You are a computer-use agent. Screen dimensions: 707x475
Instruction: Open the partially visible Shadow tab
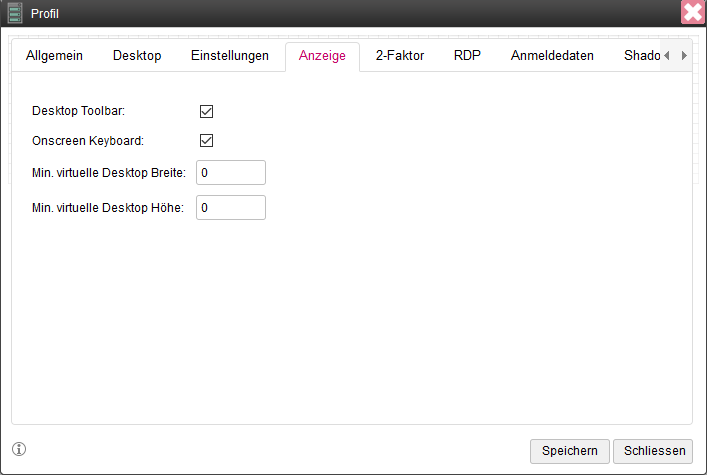pyautogui.click(x=642, y=55)
